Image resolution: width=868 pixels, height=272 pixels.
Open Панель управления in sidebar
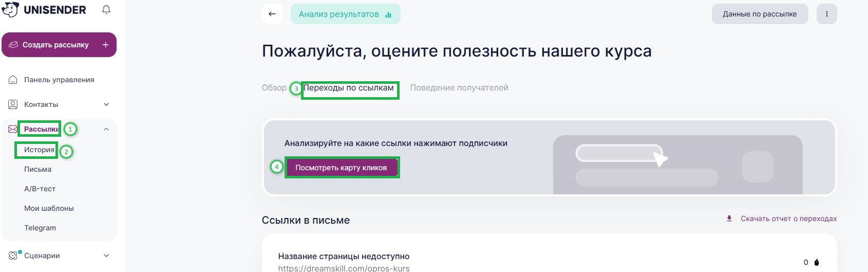pos(59,80)
